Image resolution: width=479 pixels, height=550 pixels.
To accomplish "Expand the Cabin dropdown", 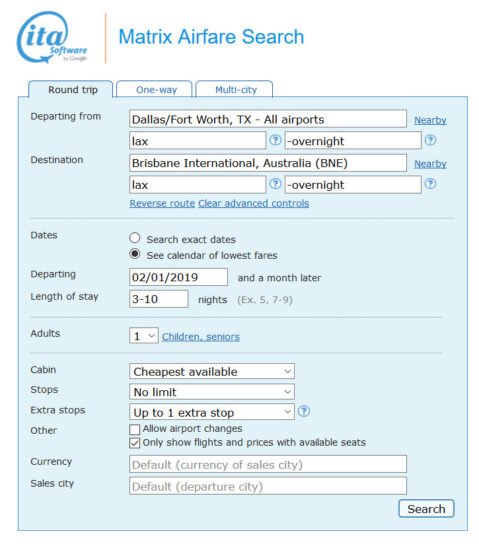I will 212,371.
